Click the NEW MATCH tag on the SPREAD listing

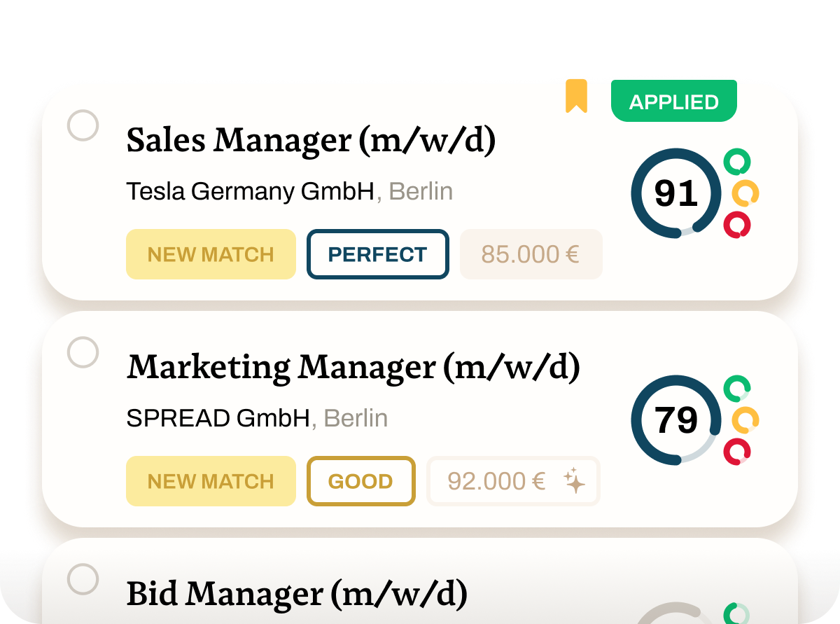click(x=211, y=481)
